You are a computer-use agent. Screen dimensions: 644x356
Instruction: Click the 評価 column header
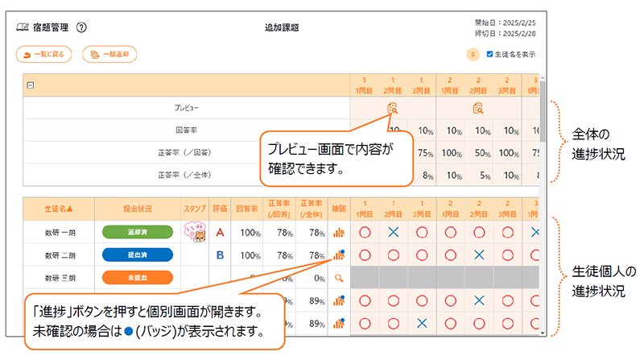pyautogui.click(x=219, y=209)
